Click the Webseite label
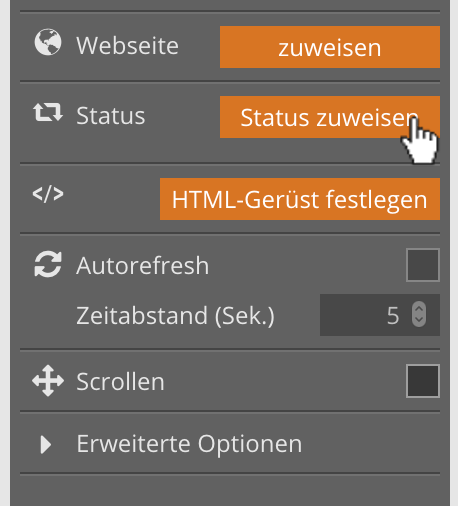Image resolution: width=458 pixels, height=506 pixels. (x=127, y=46)
